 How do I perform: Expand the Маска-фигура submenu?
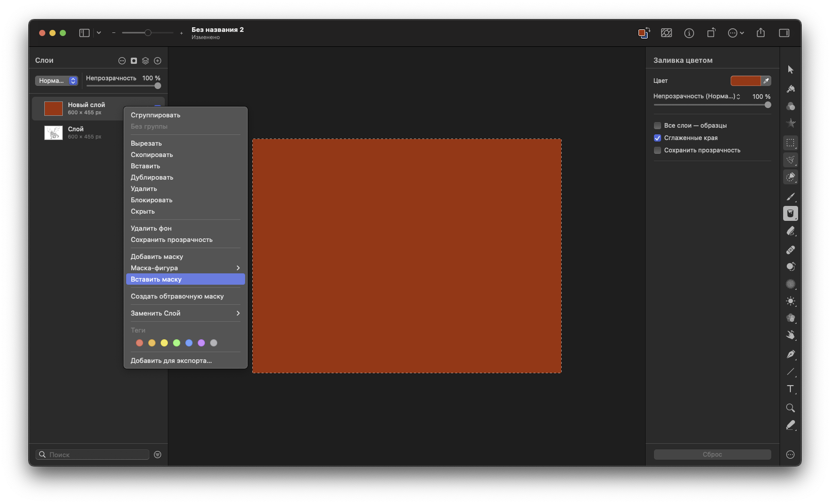tap(185, 268)
